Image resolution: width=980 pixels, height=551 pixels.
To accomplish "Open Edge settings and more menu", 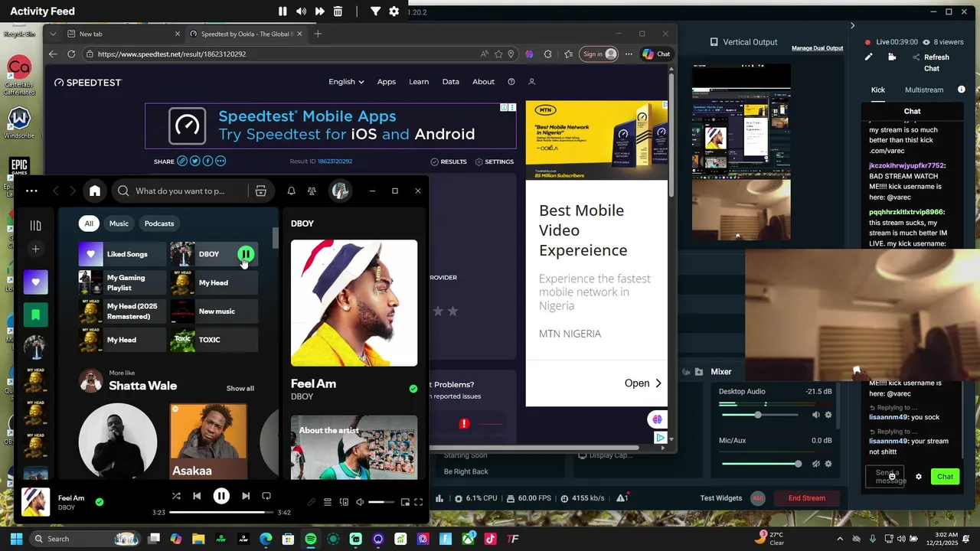I will [x=629, y=54].
